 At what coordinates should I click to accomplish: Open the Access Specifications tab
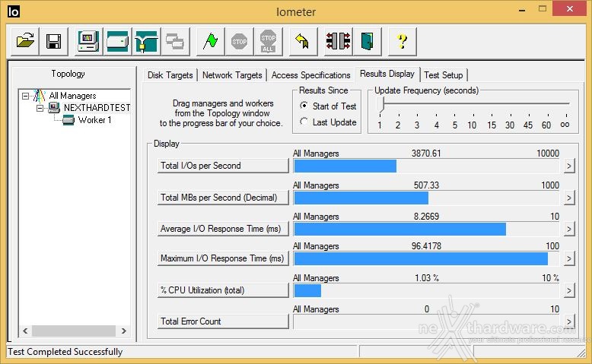click(x=310, y=75)
